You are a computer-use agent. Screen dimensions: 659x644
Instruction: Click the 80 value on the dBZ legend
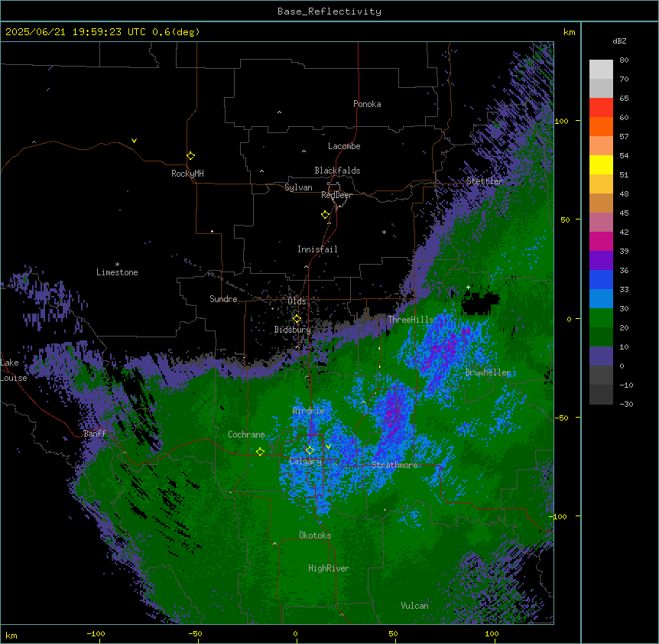pyautogui.click(x=624, y=60)
